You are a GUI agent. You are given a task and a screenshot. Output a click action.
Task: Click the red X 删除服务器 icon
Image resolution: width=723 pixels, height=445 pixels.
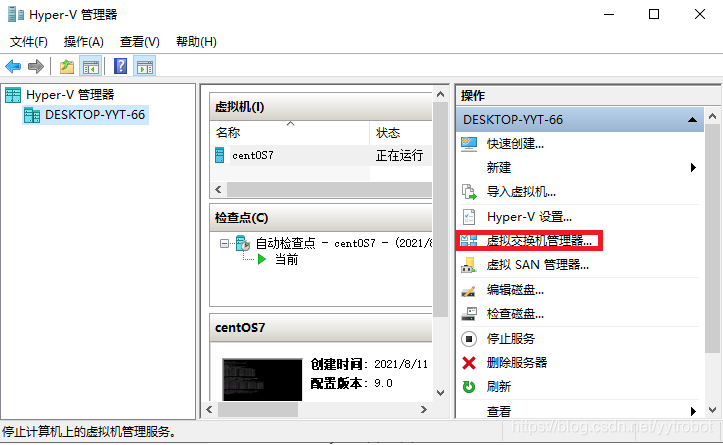click(469, 363)
